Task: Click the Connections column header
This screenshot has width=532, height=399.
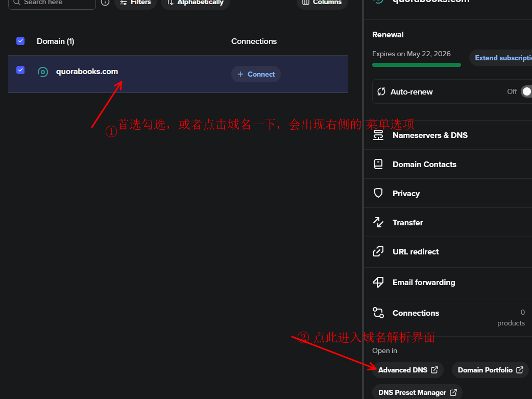Action: (x=254, y=41)
